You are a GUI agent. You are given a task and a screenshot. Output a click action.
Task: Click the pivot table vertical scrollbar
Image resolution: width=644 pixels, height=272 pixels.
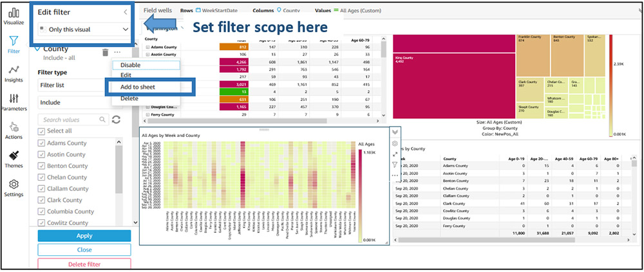pos(384,48)
